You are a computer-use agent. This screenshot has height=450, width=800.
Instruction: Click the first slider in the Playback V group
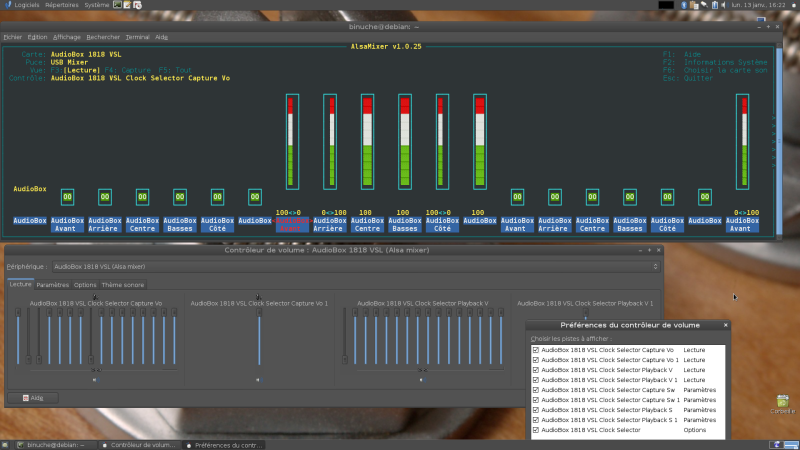pyautogui.click(x=345, y=336)
